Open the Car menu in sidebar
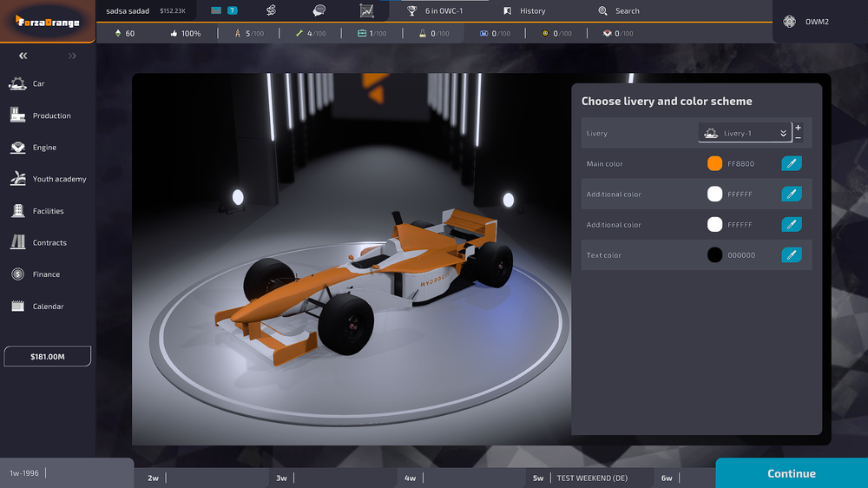Viewport: 868px width, 488px height. pos(38,83)
